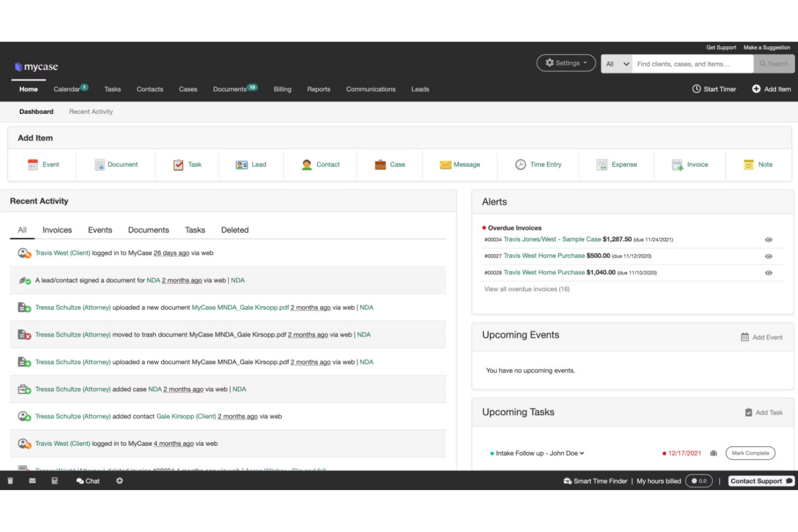Toggle My hours billed switch
The image size is (798, 532).
click(x=699, y=481)
